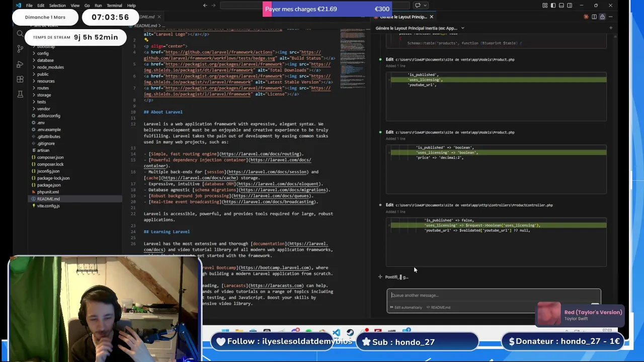Image resolution: width=644 pixels, height=362 pixels.
Task: Start a new chat with plus icon
Action: point(610,28)
